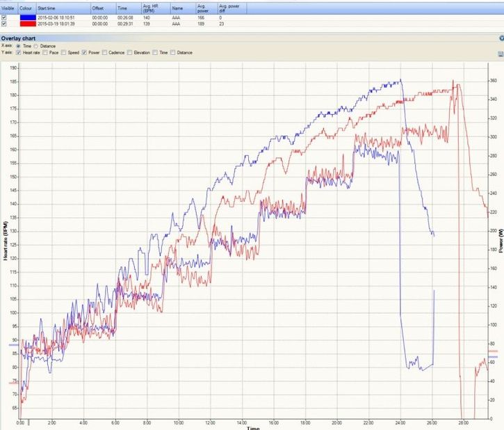Screen dimensions: 504x430
Task: Enable the Elevation Y axis checkbox
Action: (130, 52)
